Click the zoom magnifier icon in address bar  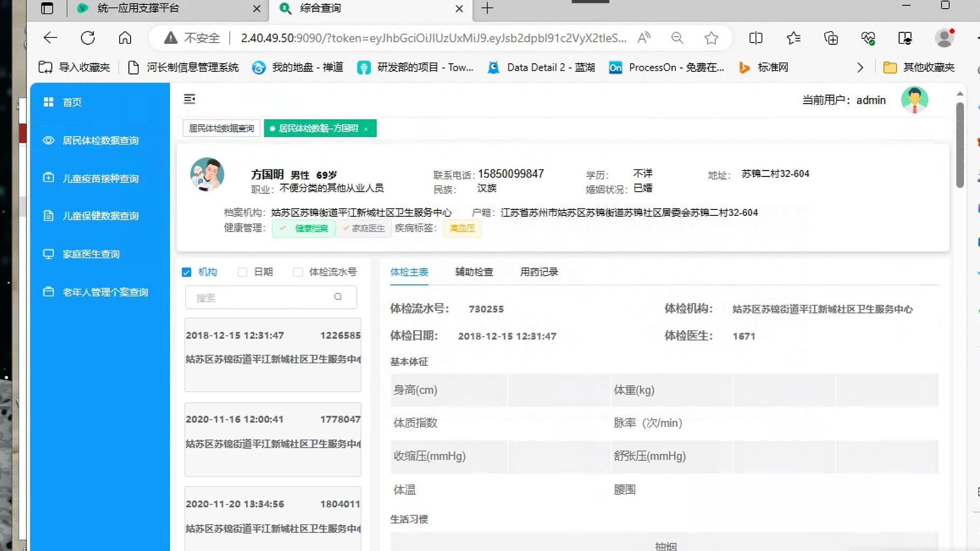(677, 38)
